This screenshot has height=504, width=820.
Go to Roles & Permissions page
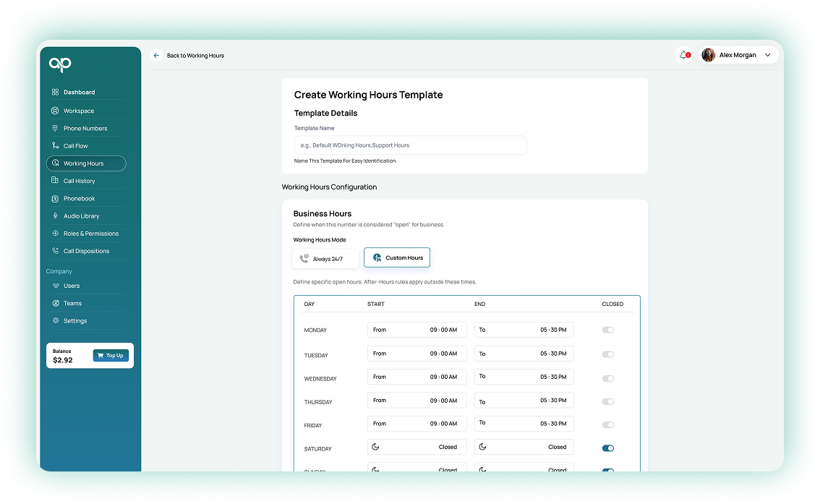pos(90,234)
